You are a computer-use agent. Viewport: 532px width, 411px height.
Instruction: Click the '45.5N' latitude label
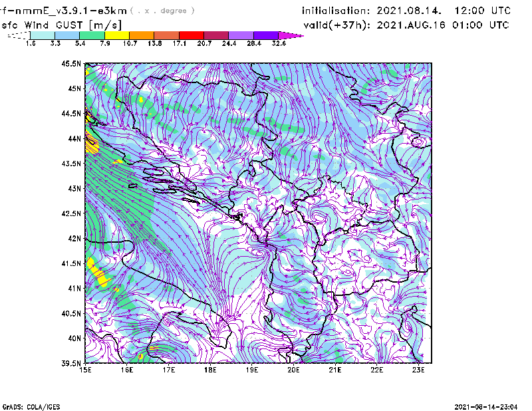(x=71, y=63)
